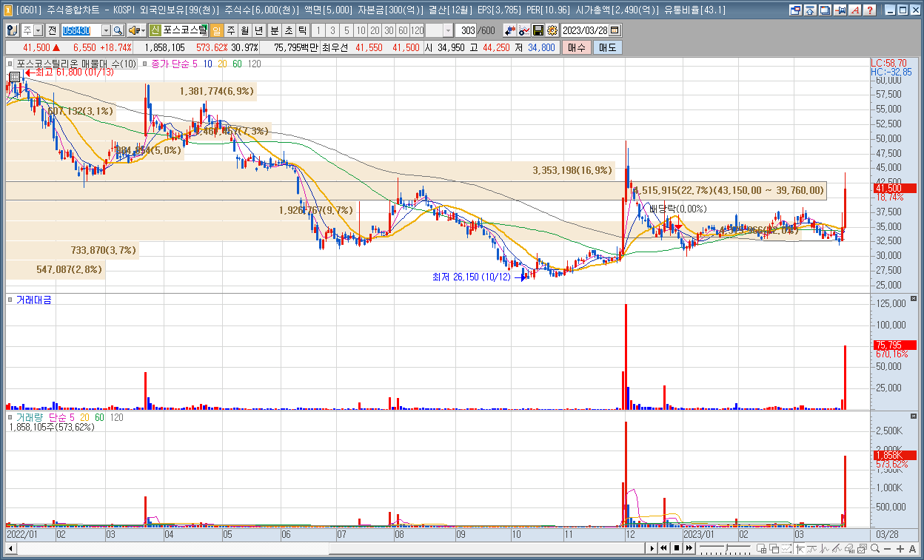Viewport: 924px width, 560px height.
Task: Click the horizontal scrollbar left arrow
Action: (10, 548)
